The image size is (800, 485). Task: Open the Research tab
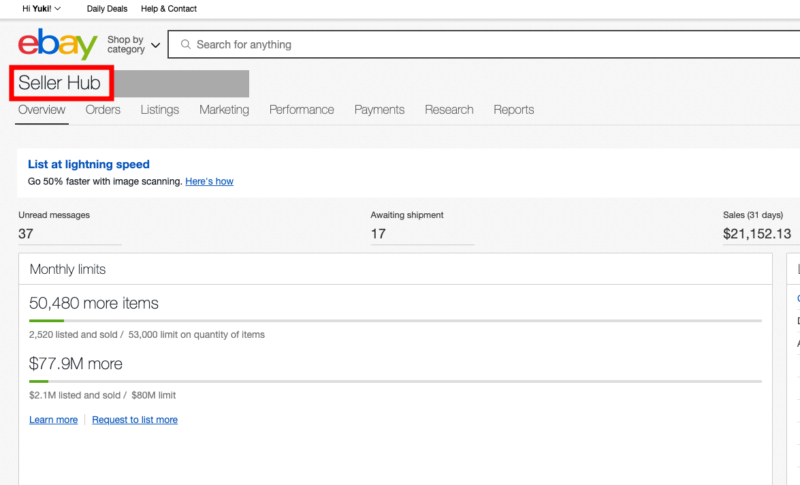[x=449, y=110]
